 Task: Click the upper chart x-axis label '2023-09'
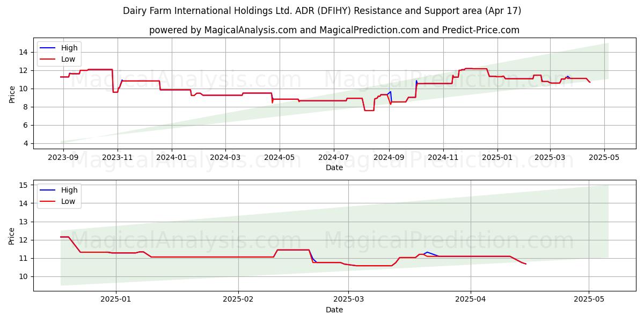click(x=63, y=158)
